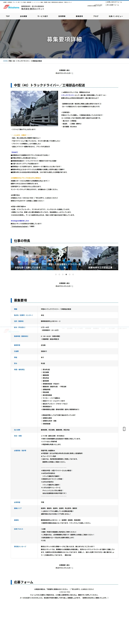
Task: Click 応募画面へ進む above 応募フォーム heading
Action: coord(64,567)
